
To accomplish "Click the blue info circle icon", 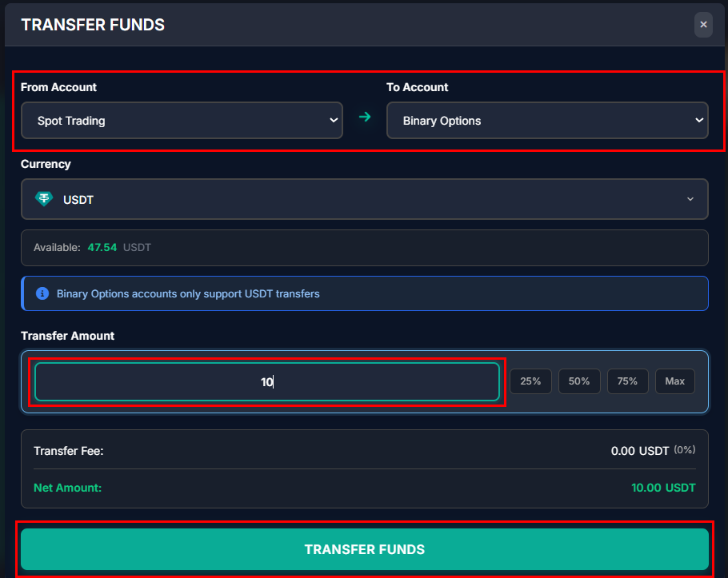I will point(43,293).
